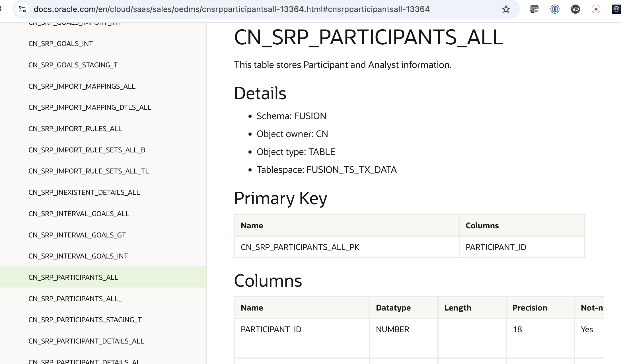The height and width of the screenshot is (364, 621).
Task: Open CN_SRP_IMPORT_MAPPINGS_ALL documentation
Action: point(82,86)
